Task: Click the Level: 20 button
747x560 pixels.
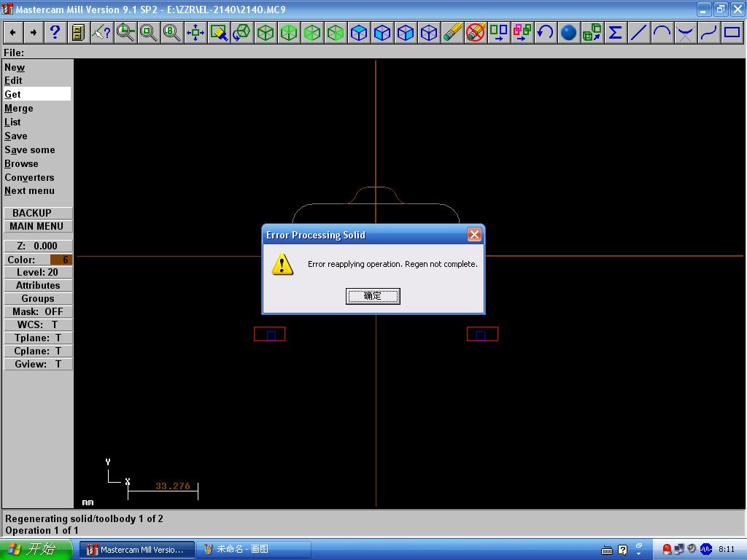Action: click(x=38, y=273)
